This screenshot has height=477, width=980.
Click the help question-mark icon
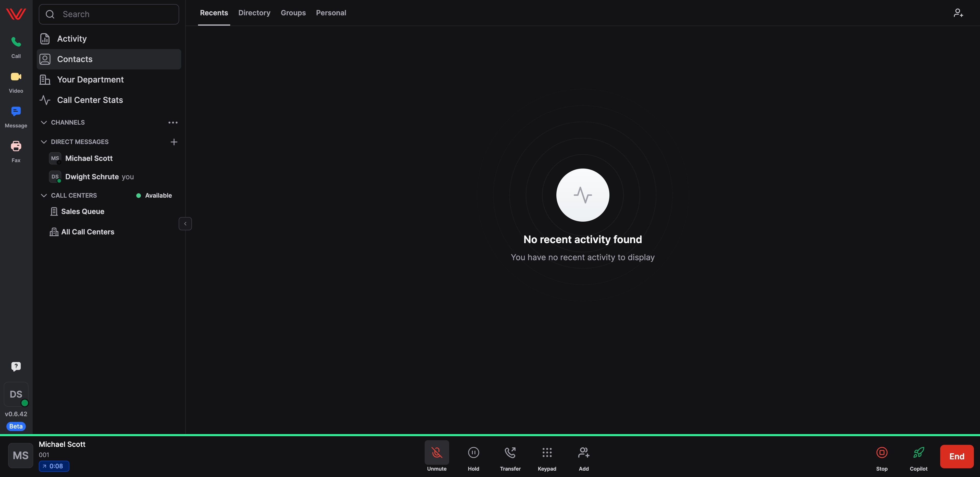coord(16,366)
